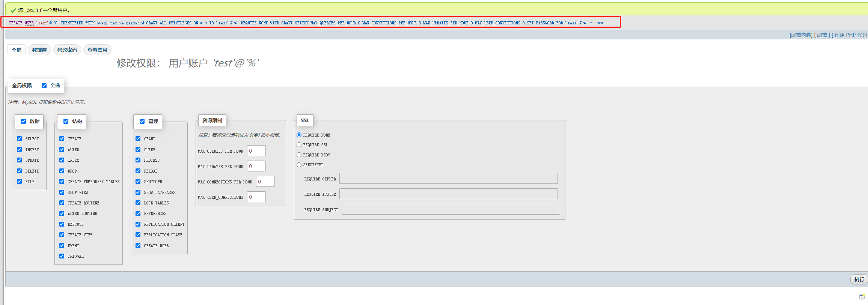The height and width of the screenshot is (305, 868).
Task: Uncheck the SELECT privilege
Action: click(19, 138)
